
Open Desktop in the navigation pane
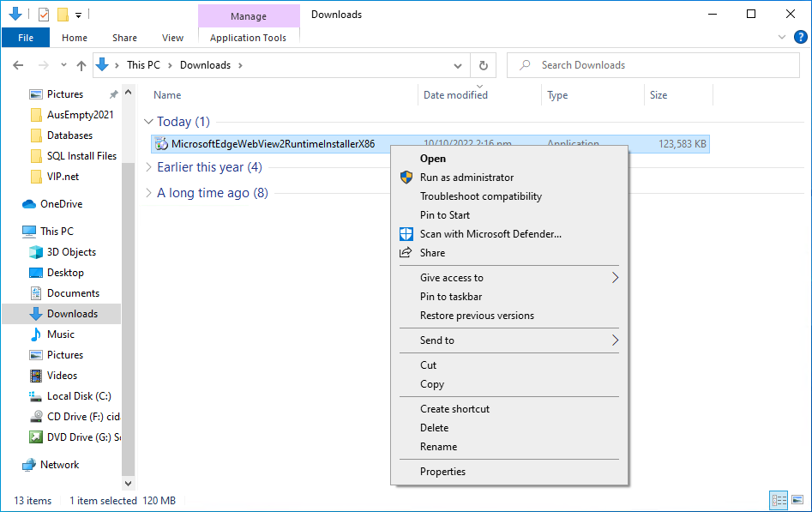[65, 273]
